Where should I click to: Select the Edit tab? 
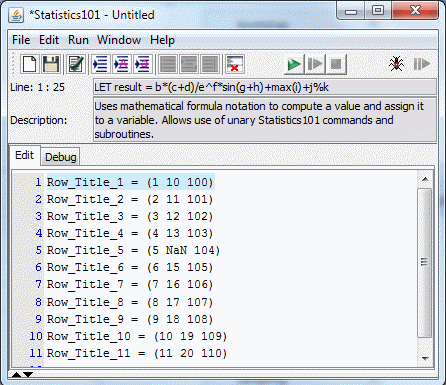pos(24,155)
